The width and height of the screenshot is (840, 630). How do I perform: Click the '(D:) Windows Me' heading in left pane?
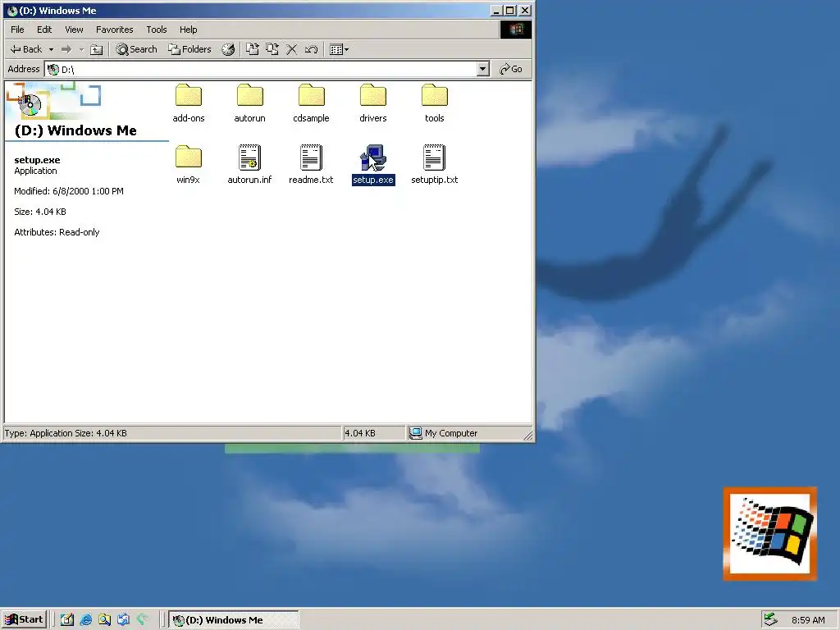75,130
